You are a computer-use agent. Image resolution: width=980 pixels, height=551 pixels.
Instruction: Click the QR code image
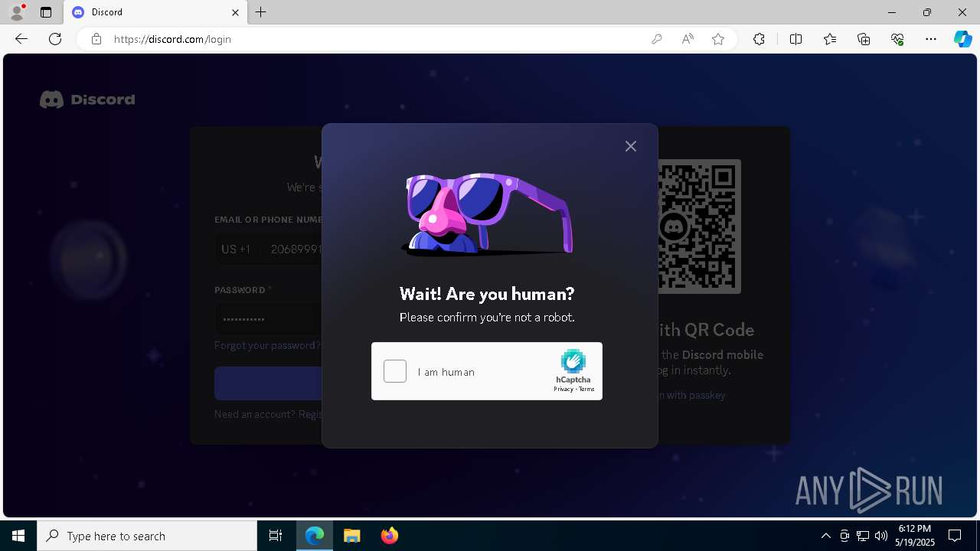pyautogui.click(x=699, y=226)
